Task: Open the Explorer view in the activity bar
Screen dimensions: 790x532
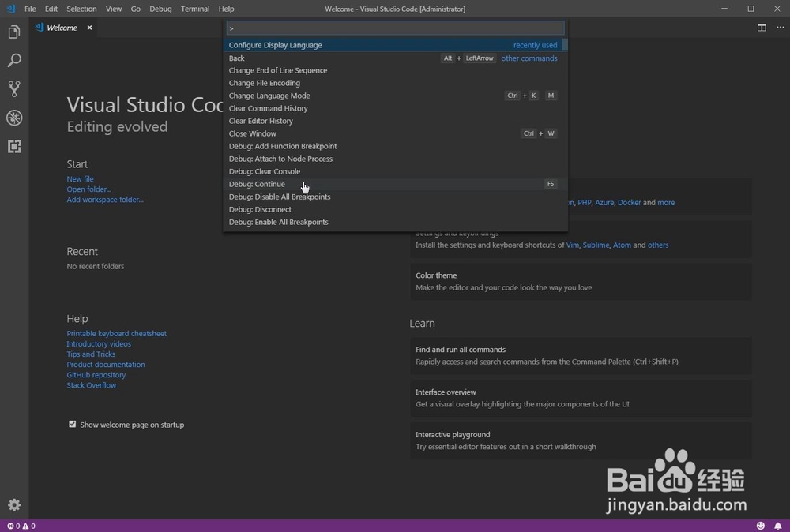Action: click(14, 32)
